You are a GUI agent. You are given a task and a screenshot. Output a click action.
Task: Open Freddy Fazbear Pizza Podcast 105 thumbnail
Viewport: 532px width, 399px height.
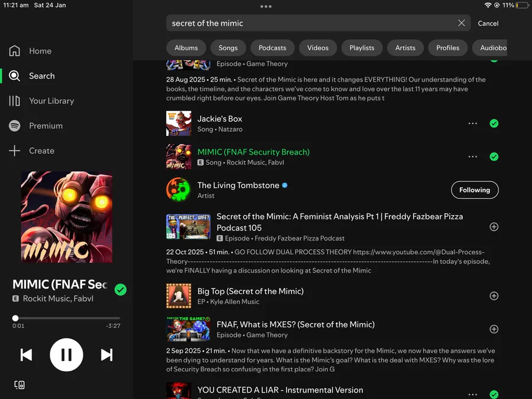[x=189, y=226]
